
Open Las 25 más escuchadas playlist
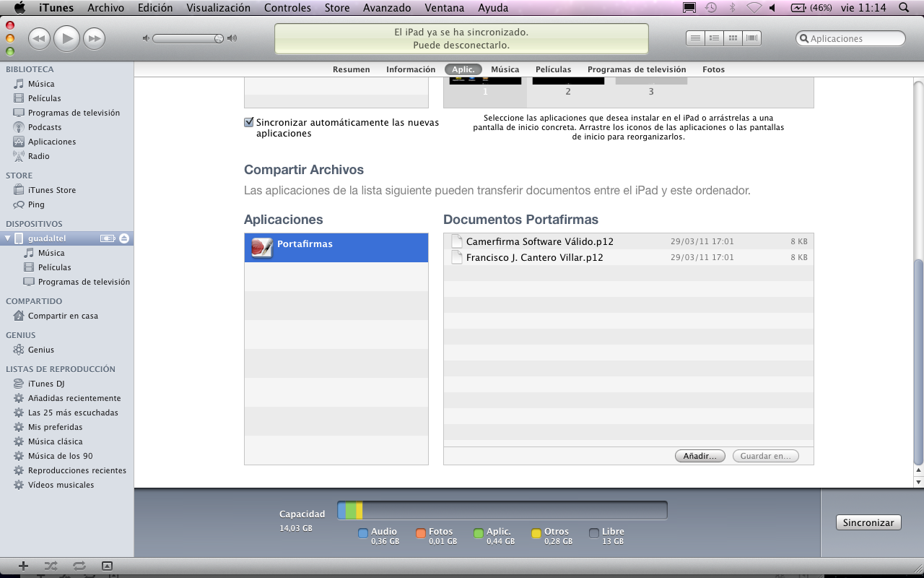tap(73, 413)
